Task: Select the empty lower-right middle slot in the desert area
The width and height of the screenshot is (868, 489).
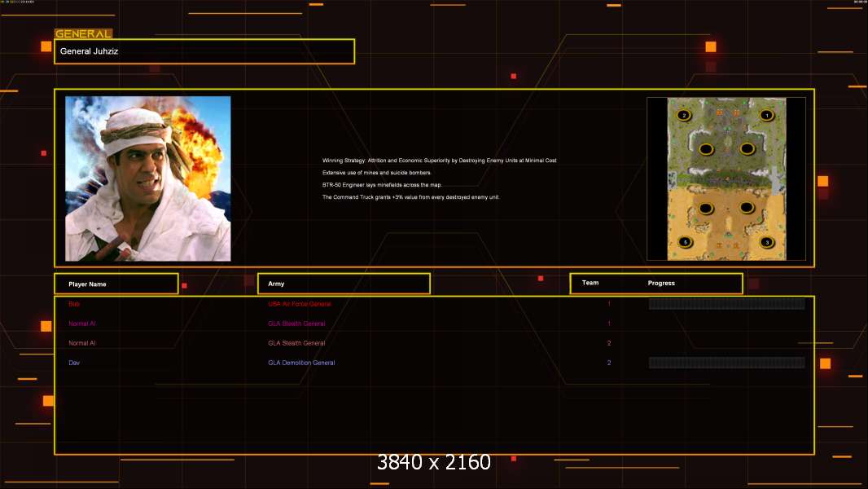Action: tap(747, 208)
